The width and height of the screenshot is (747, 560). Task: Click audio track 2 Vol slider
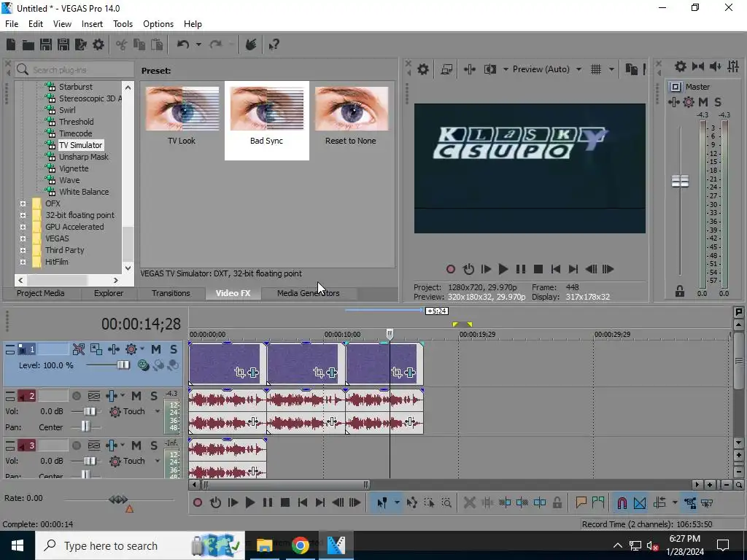click(90, 411)
